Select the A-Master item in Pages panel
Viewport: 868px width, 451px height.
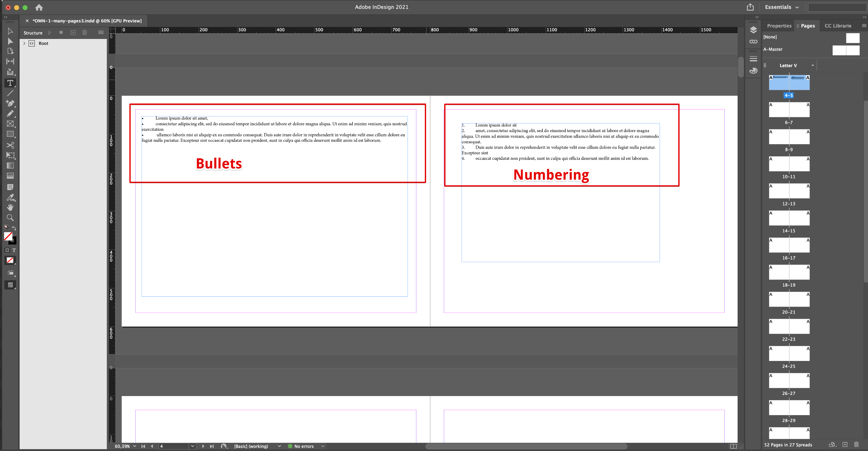click(773, 49)
